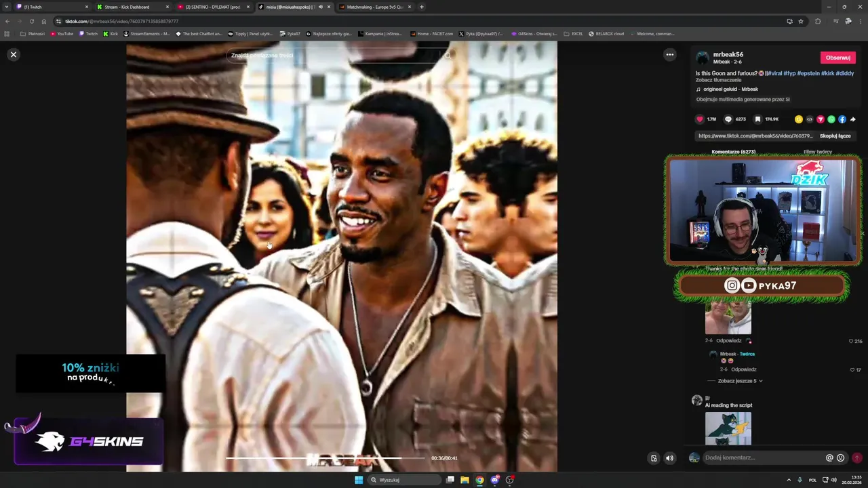868x488 pixels.
Task: Like Mrbeak's reply with 17 likes
Action: (x=852, y=370)
